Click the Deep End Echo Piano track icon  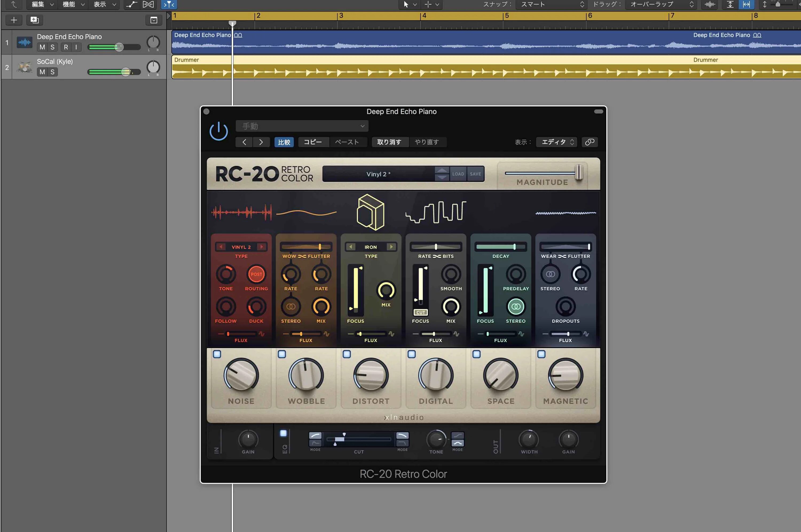pos(25,42)
